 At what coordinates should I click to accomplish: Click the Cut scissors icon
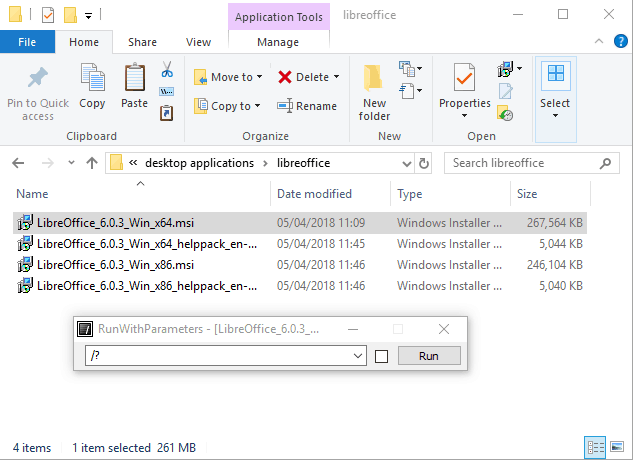coord(167,71)
